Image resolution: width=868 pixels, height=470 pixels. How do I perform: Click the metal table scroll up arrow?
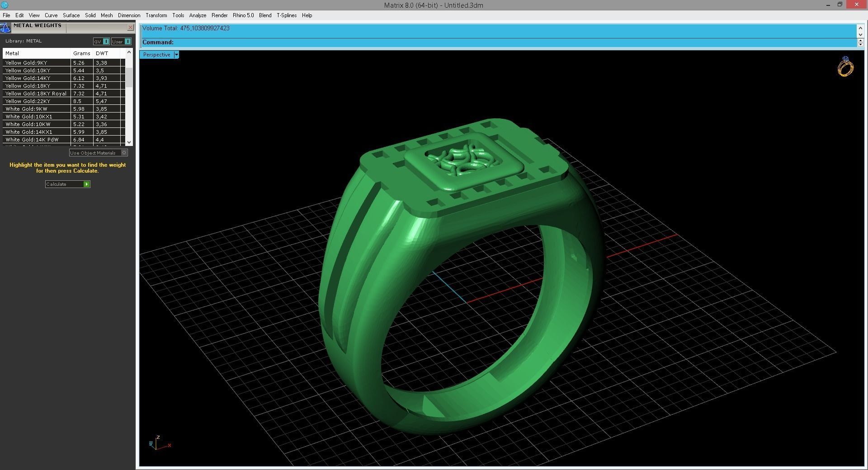[129, 52]
